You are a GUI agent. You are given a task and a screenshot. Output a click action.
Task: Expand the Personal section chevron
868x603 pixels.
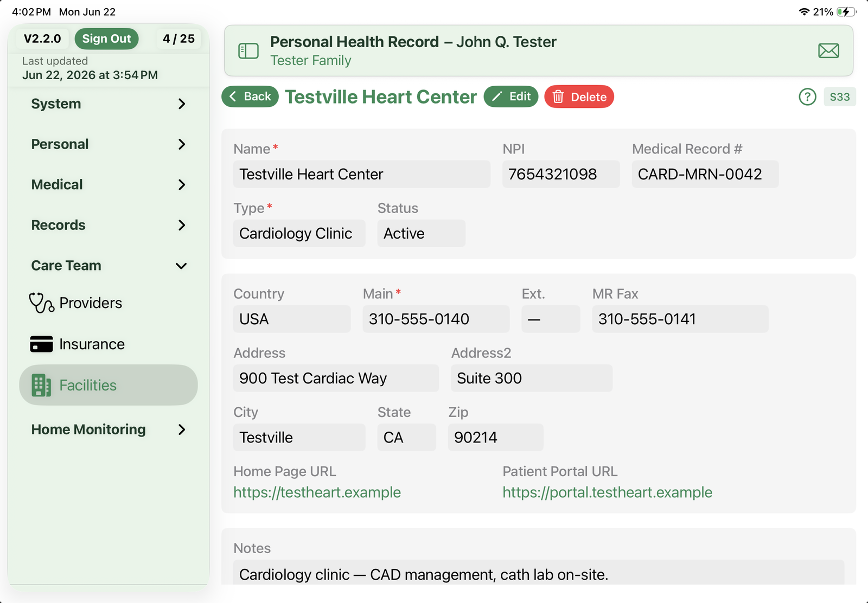(x=182, y=144)
